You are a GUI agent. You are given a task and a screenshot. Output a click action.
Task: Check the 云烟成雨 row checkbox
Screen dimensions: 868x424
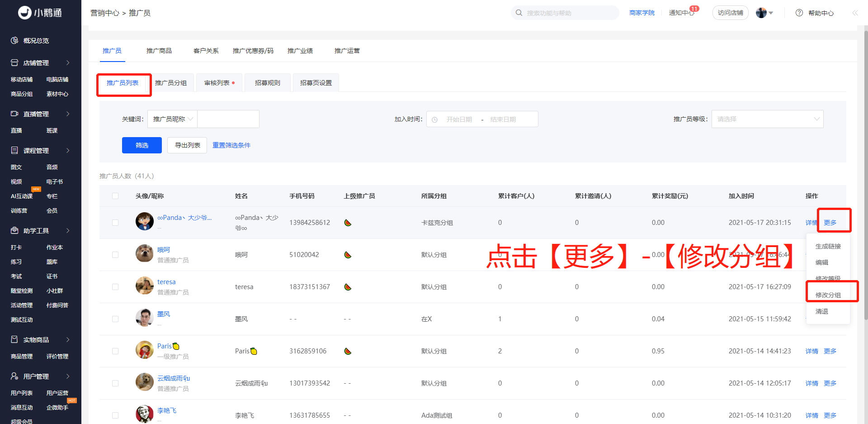pos(115,383)
